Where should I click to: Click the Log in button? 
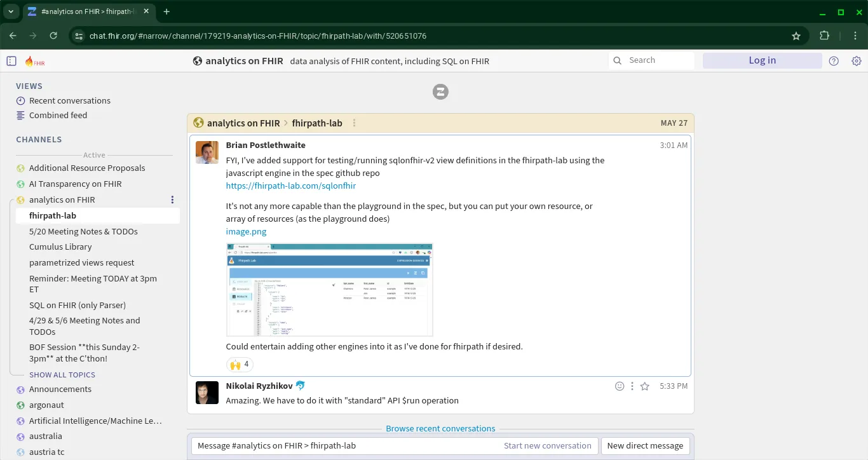762,60
